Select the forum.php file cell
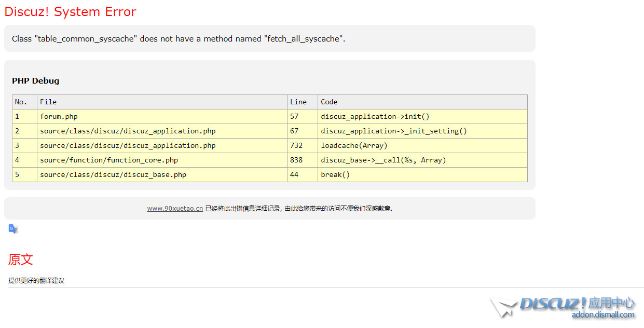The image size is (644, 328). (59, 117)
